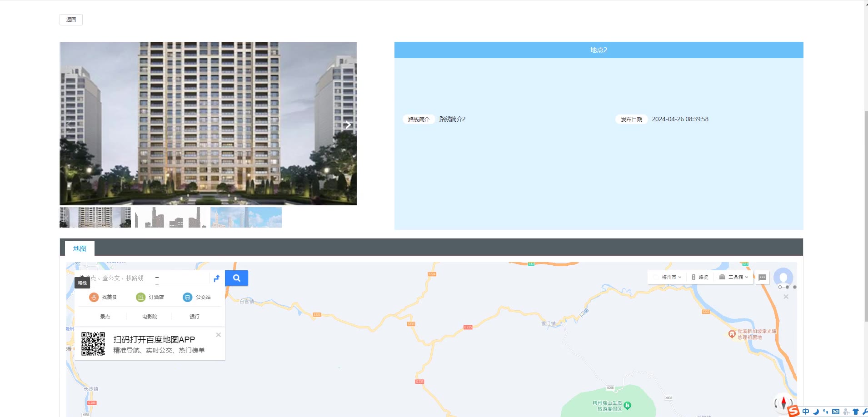Viewport: 868px width, 417px height.
Task: Click the 银行 bank link
Action: (195, 317)
